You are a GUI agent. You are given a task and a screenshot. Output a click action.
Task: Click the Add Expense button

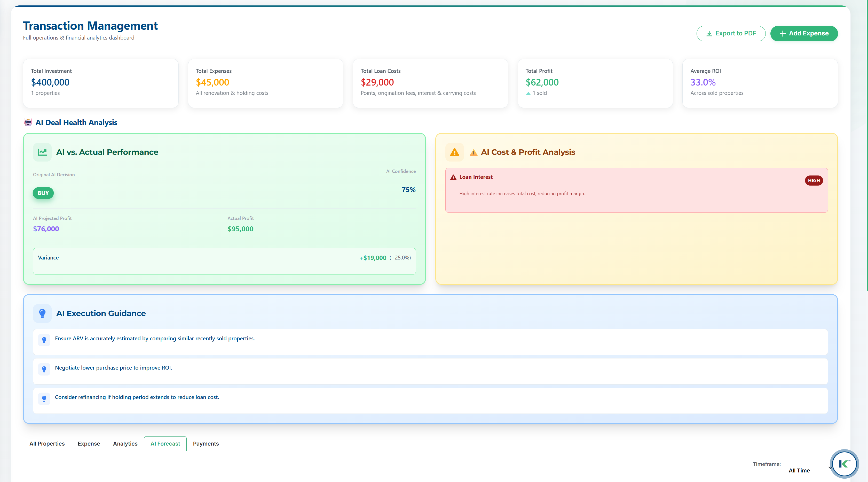(x=804, y=33)
